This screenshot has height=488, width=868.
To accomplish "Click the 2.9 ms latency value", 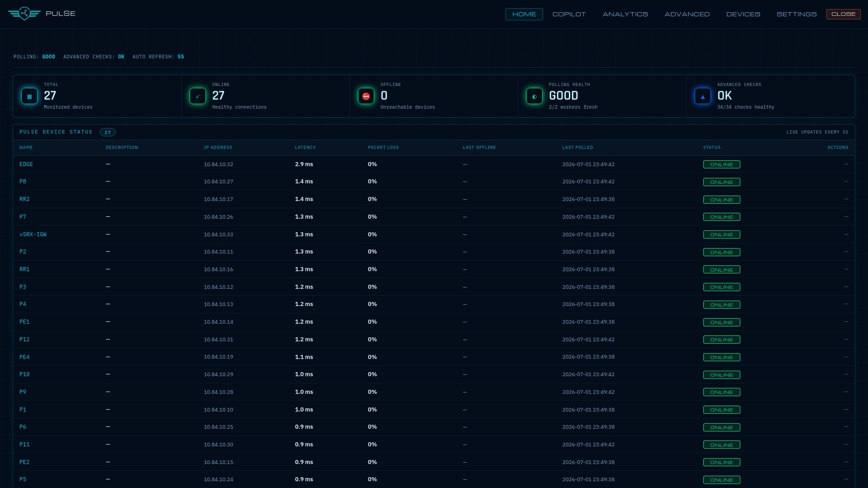I will [304, 164].
